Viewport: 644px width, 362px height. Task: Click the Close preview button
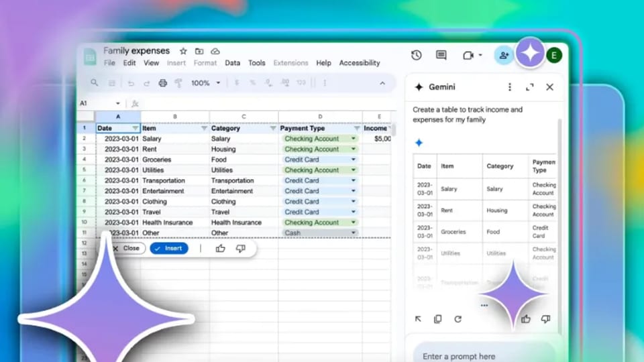(127, 248)
